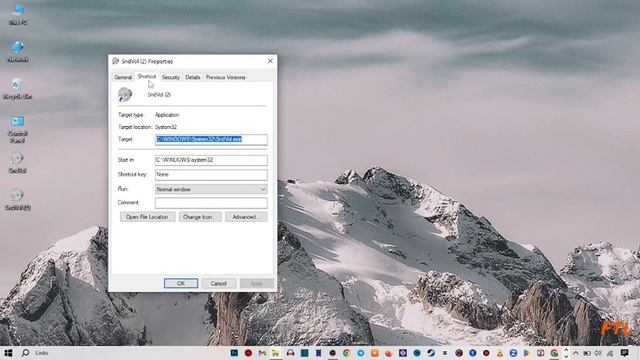Open the red circle app in taskbar

(x=248, y=353)
